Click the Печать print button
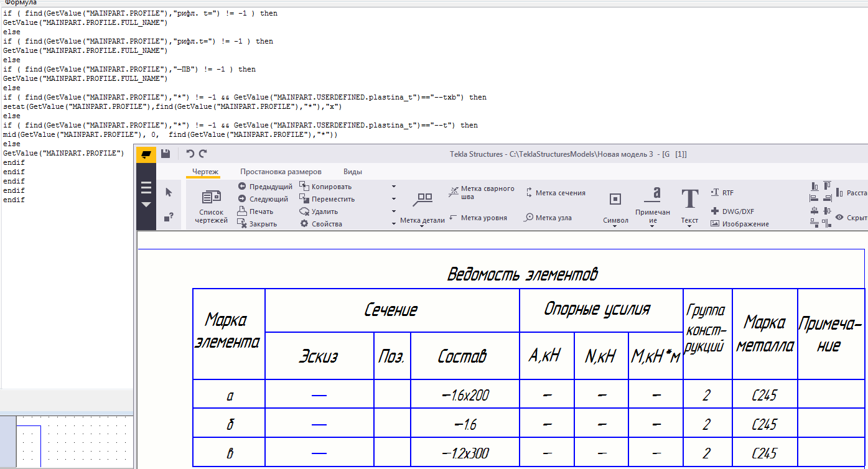 pyautogui.click(x=255, y=211)
